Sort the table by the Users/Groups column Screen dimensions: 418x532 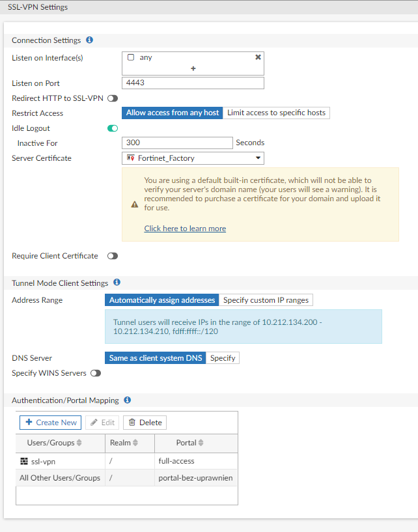pyautogui.click(x=79, y=443)
